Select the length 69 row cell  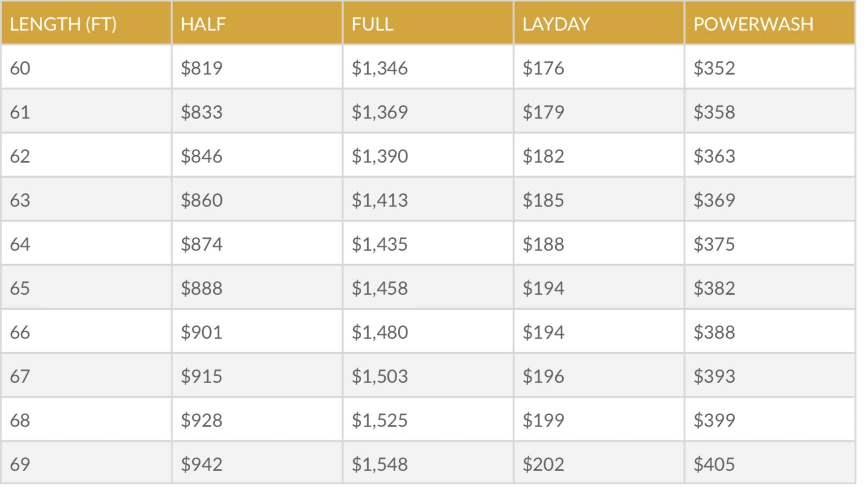[20, 464]
